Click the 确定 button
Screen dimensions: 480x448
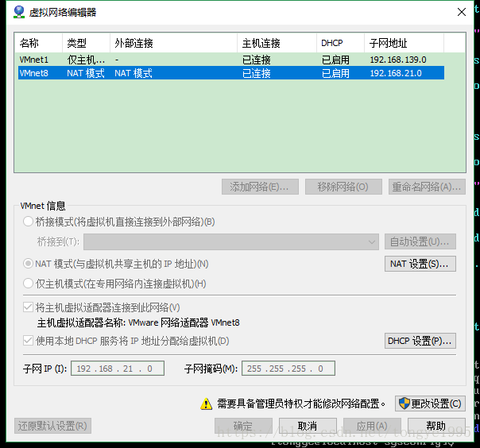tap(243, 426)
